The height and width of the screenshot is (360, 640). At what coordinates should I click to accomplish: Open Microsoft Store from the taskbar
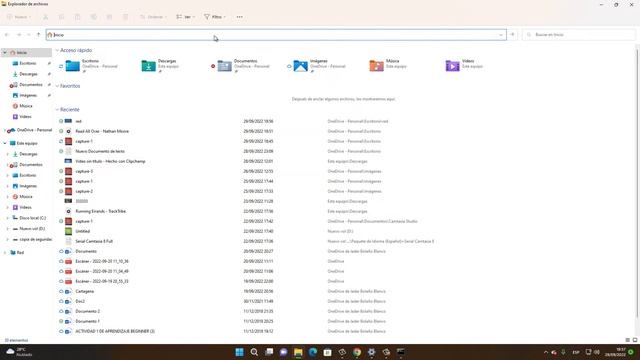pos(327,352)
